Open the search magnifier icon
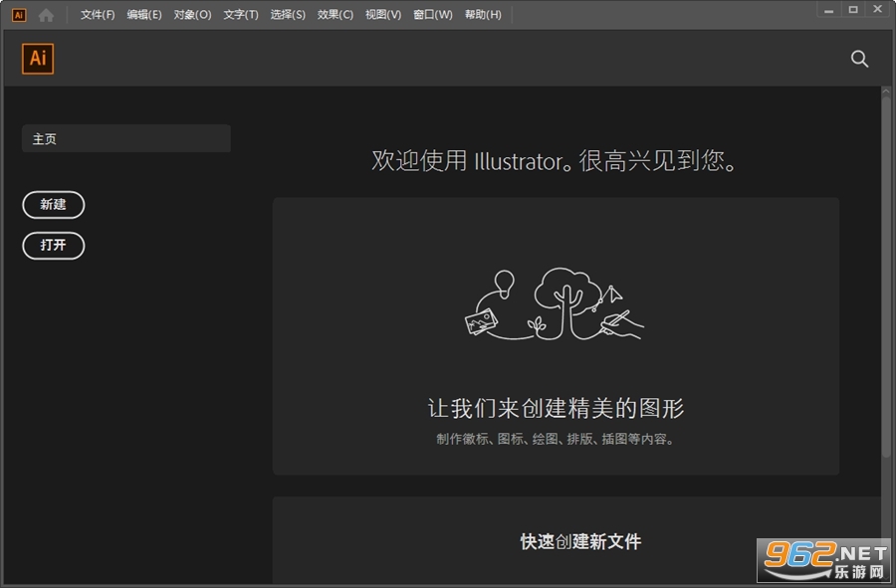This screenshot has height=588, width=896. pyautogui.click(x=859, y=59)
